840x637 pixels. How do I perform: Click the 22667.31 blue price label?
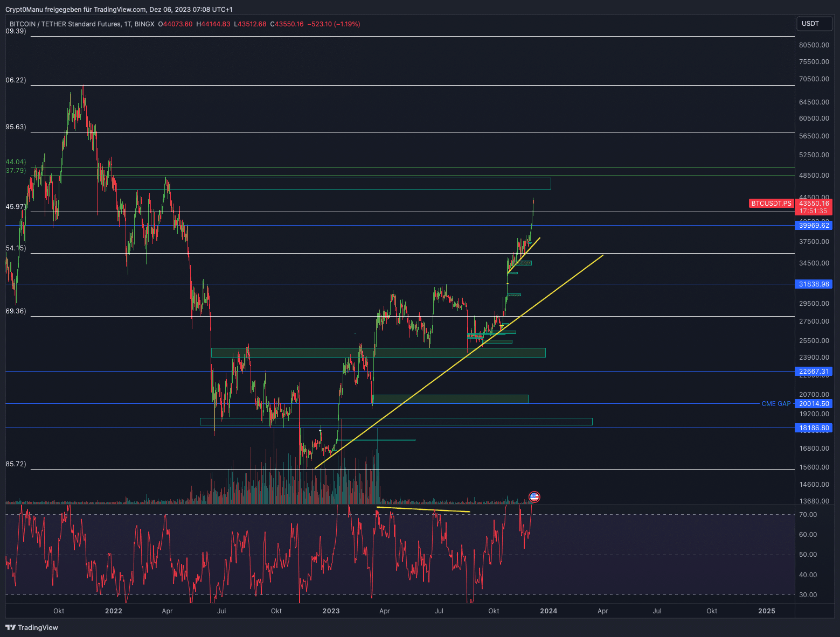(814, 372)
